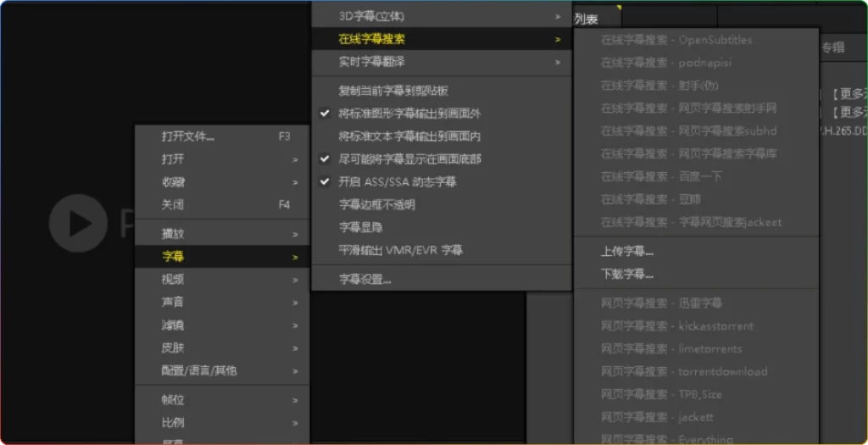Enable 字幕边框不透明 option
Screen dimensions: 868x445
[x=376, y=205]
